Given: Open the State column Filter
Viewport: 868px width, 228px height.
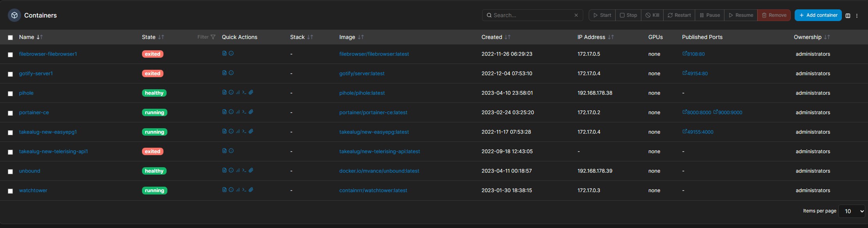Looking at the screenshot, I should (x=206, y=37).
